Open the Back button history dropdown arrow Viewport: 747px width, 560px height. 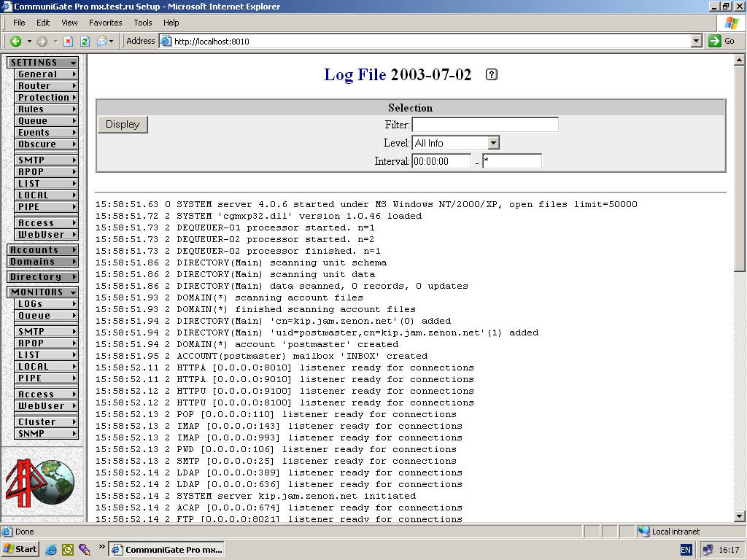(x=29, y=42)
